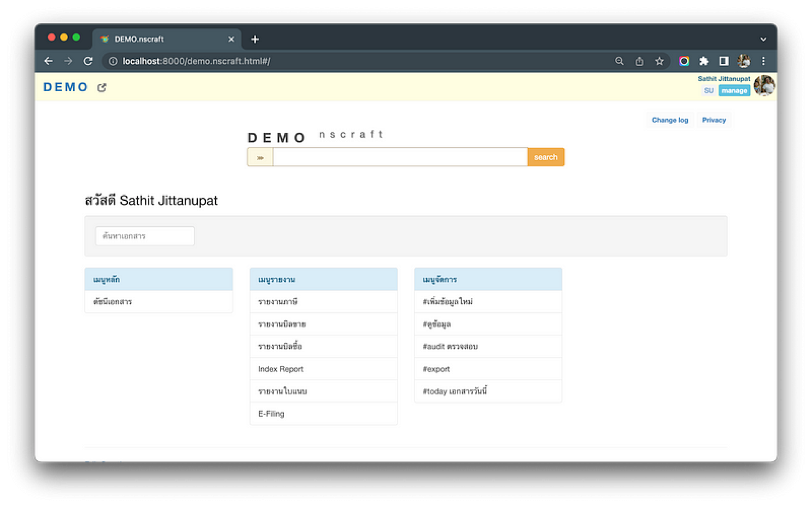This screenshot has height=508, width=812.
Task: Select the E-Filing menu item
Action: (x=271, y=414)
